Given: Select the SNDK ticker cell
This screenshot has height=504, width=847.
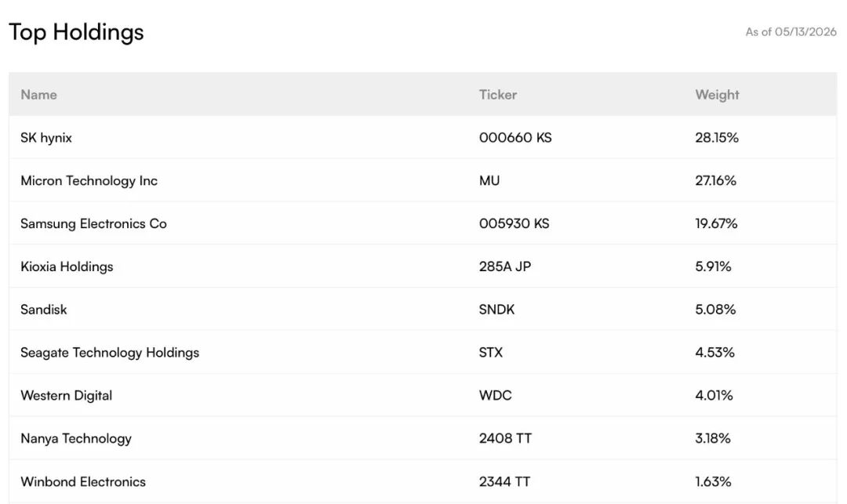Looking at the screenshot, I should (x=497, y=310).
